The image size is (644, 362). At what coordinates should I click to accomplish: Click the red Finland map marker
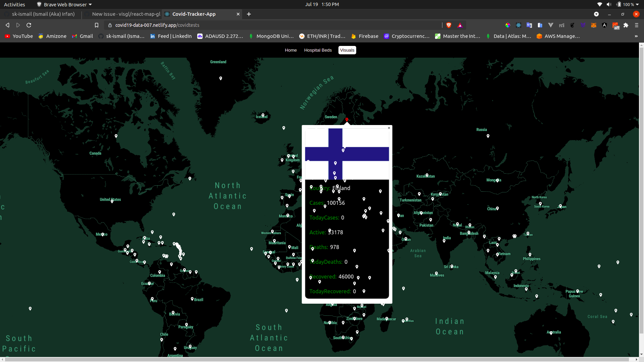click(x=347, y=120)
